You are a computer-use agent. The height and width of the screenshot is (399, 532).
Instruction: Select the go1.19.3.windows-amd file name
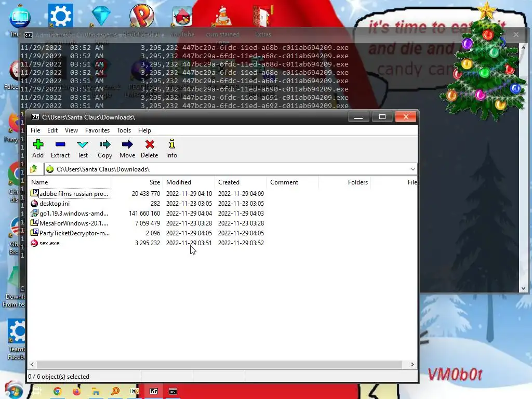coord(74,214)
